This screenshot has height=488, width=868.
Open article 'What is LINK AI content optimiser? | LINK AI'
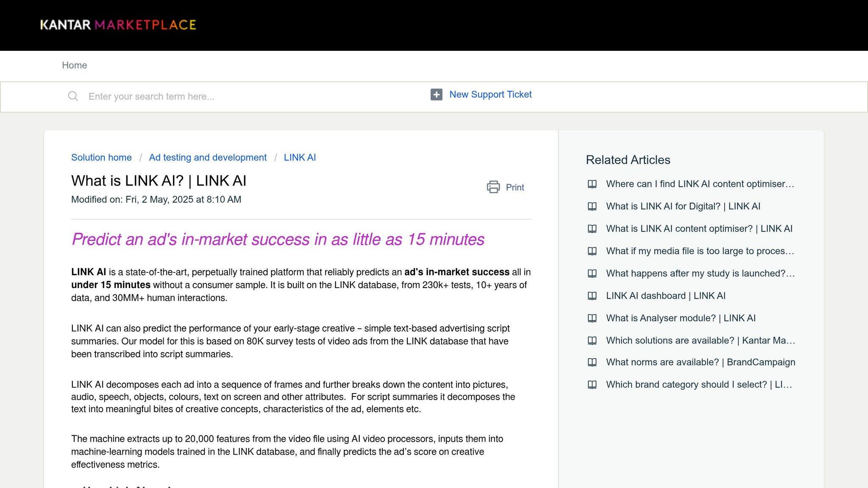click(699, 229)
